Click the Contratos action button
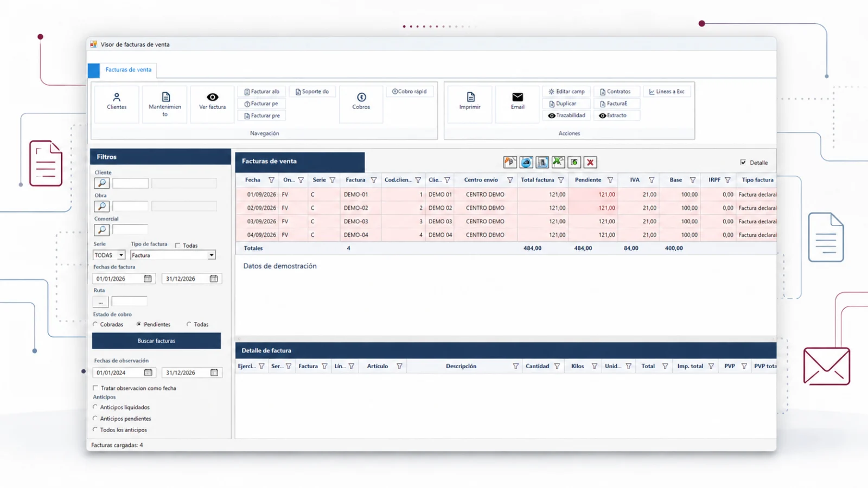Image resolution: width=868 pixels, height=488 pixels. [x=617, y=92]
